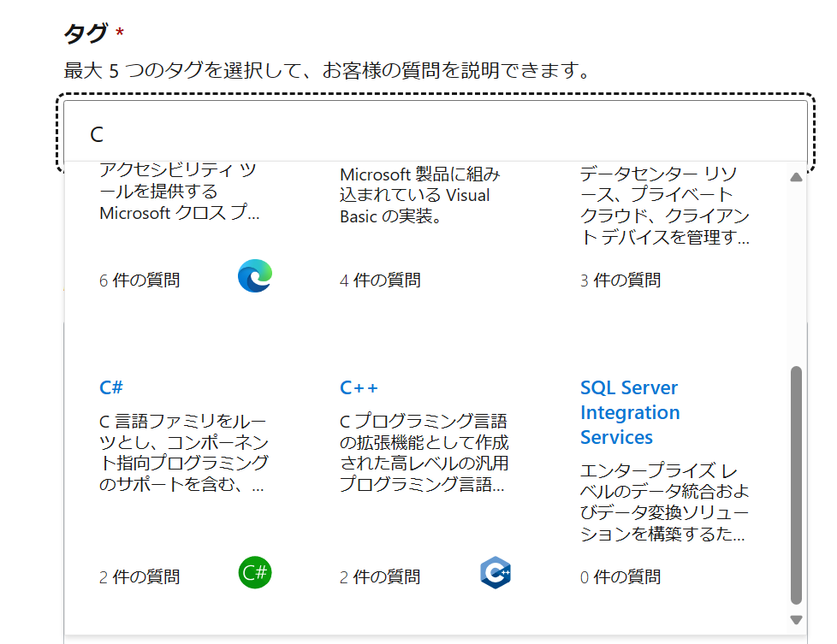837x644 pixels.
Task: Click the blue C++ hexagon logo icon
Action: pos(496,572)
